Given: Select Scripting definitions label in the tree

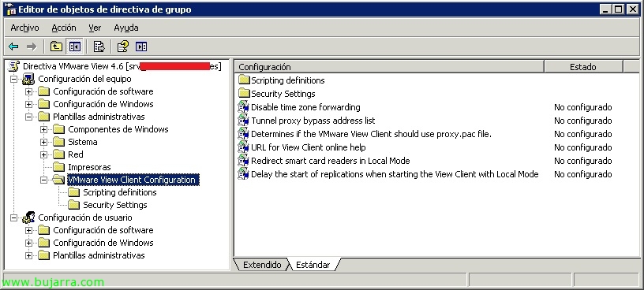Looking at the screenshot, I should point(119,192).
